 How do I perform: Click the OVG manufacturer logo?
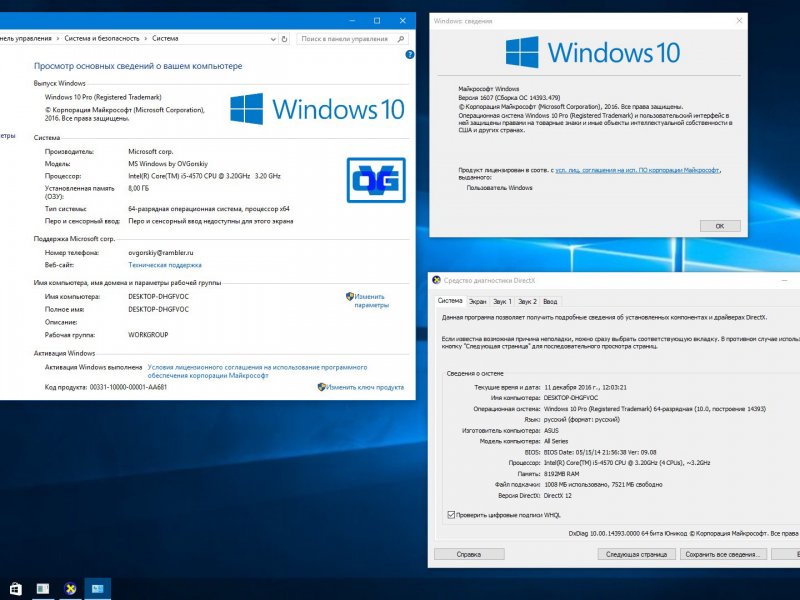point(376,180)
